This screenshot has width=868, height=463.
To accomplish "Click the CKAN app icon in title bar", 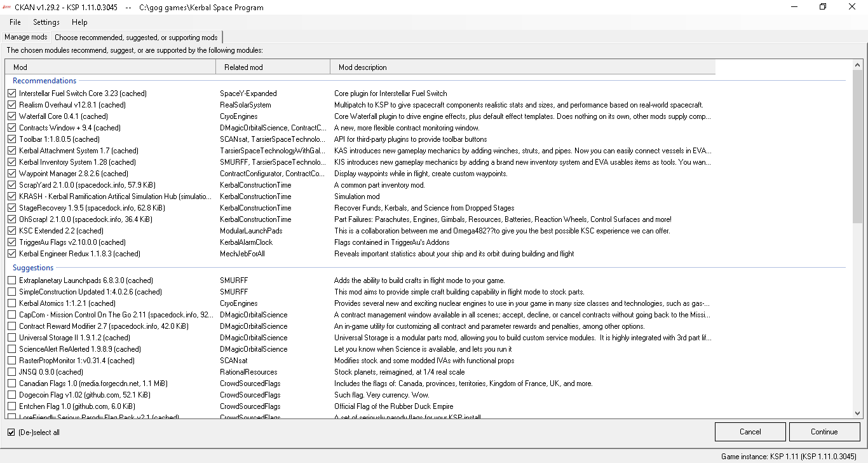I will [x=6, y=7].
